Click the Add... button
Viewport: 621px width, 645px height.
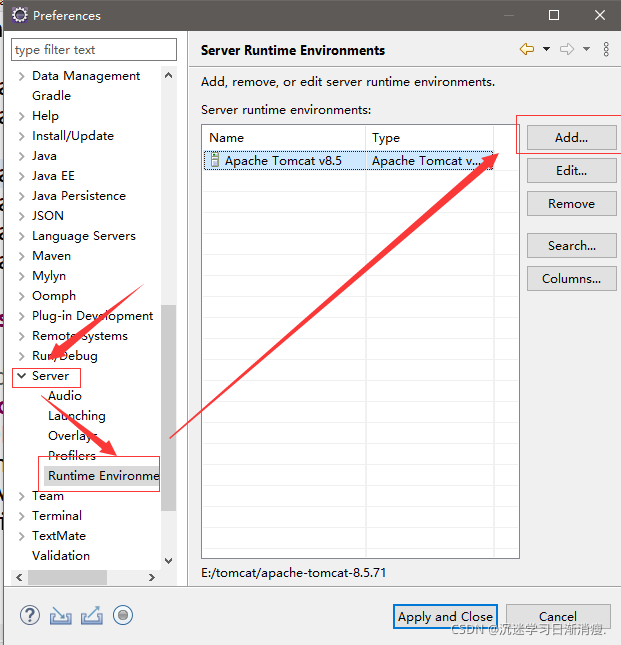pyautogui.click(x=571, y=138)
